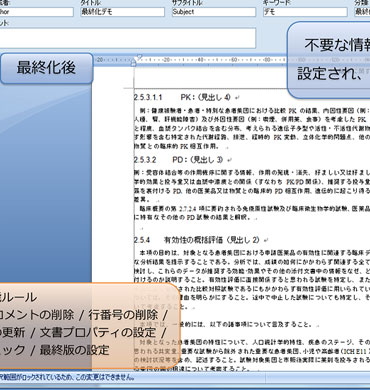Click the category field at top right
Image resolution: width=370 pixels, height=390 pixels.
[362, 12]
